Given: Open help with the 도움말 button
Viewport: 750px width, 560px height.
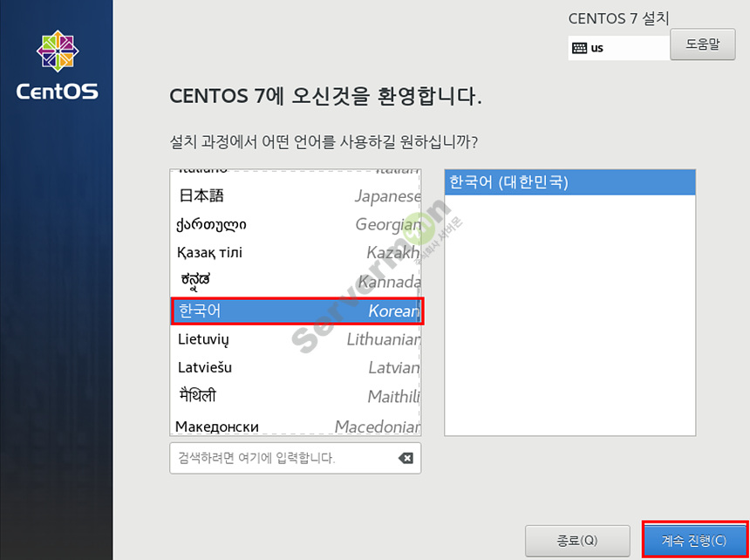Looking at the screenshot, I should click(x=703, y=44).
